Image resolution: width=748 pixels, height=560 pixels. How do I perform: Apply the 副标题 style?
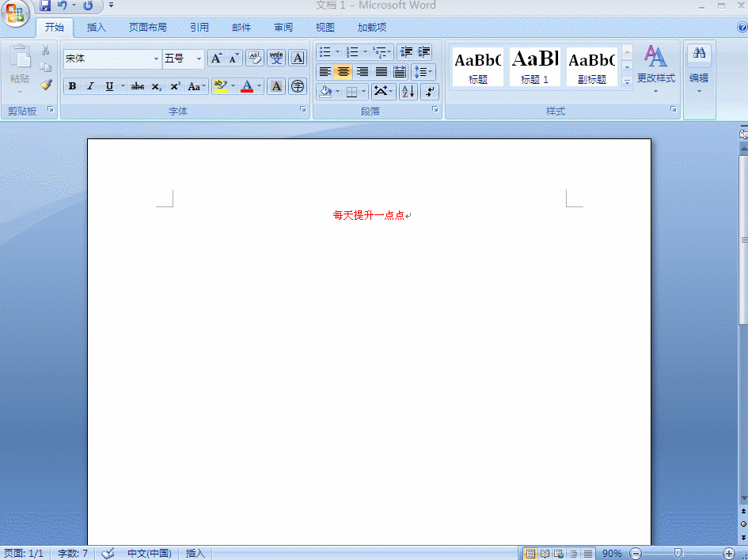tap(592, 67)
